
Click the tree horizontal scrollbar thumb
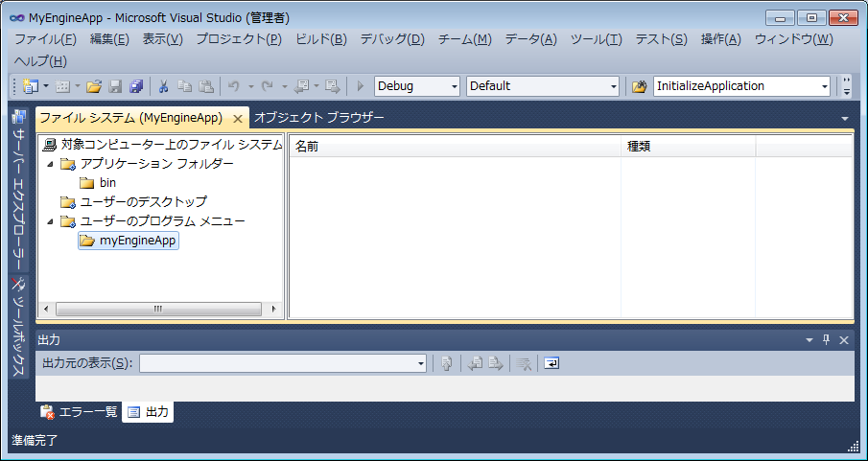coord(158,309)
